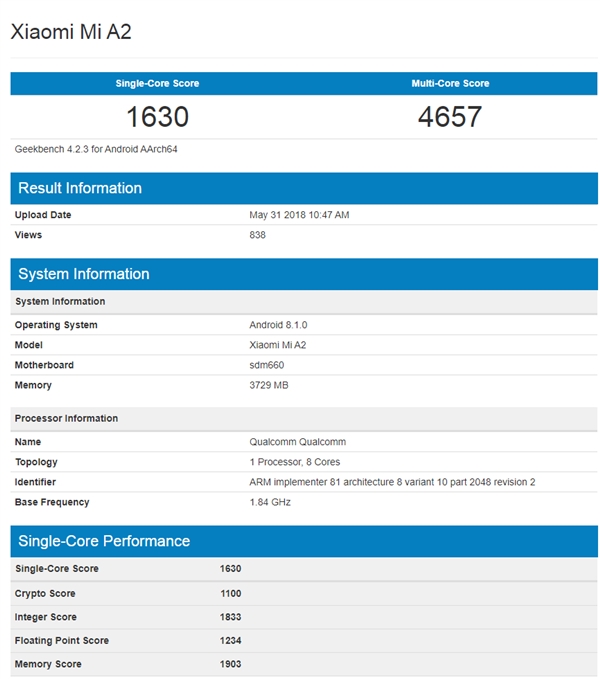
Task: Click the ARM implementer identifier string
Action: click(x=392, y=482)
